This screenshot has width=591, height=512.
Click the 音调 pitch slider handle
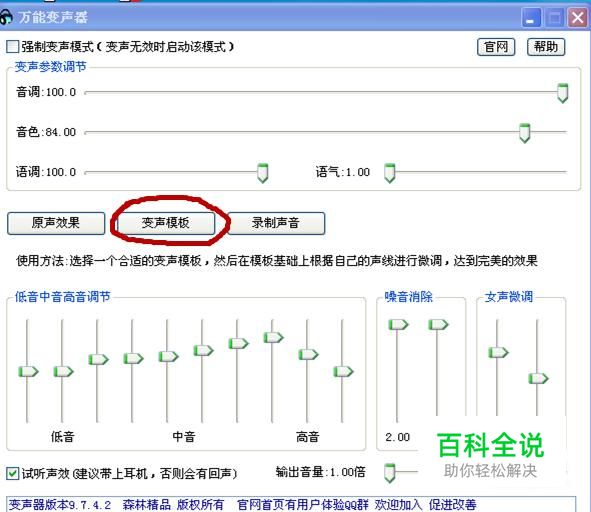tap(563, 93)
